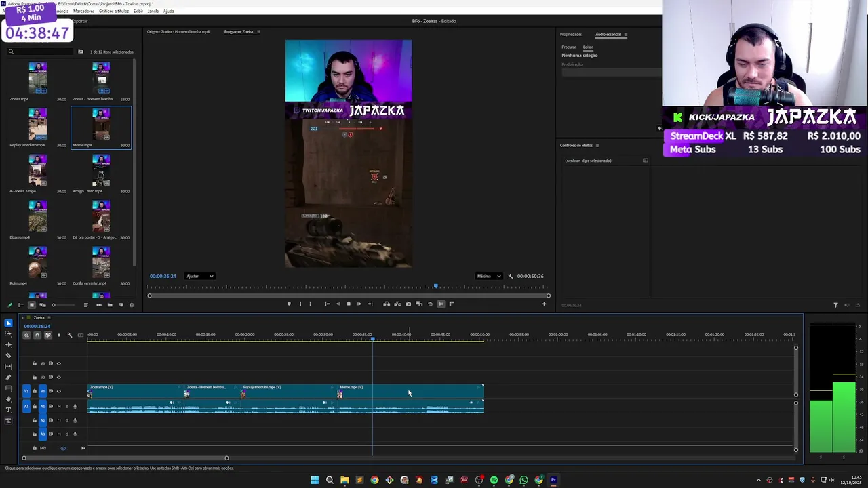Step back one frame
Image resolution: width=868 pixels, height=488 pixels.
[338, 304]
